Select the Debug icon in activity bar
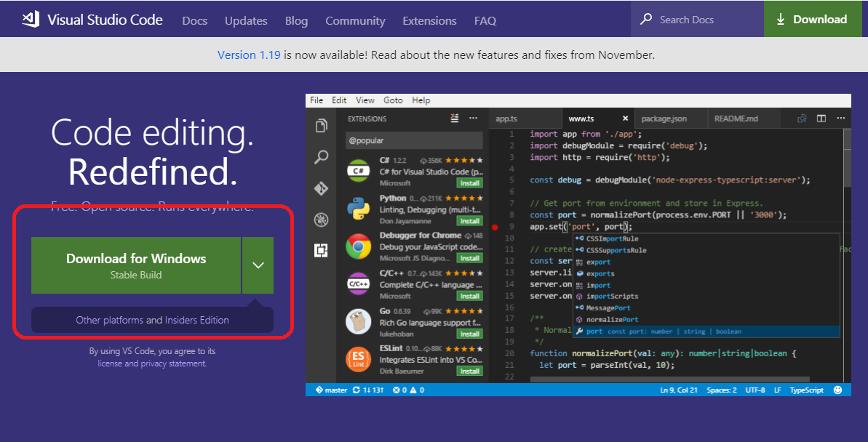 tap(321, 220)
